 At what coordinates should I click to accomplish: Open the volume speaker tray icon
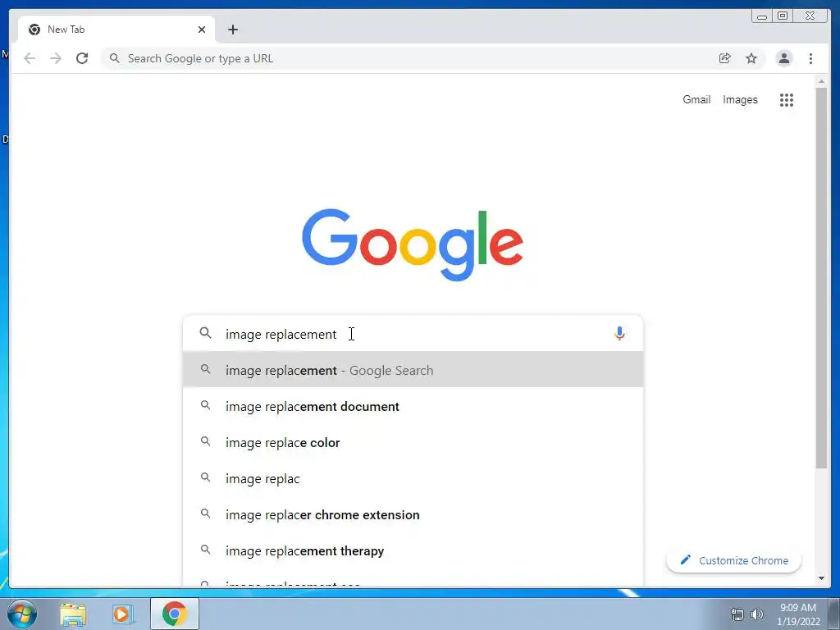point(757,614)
